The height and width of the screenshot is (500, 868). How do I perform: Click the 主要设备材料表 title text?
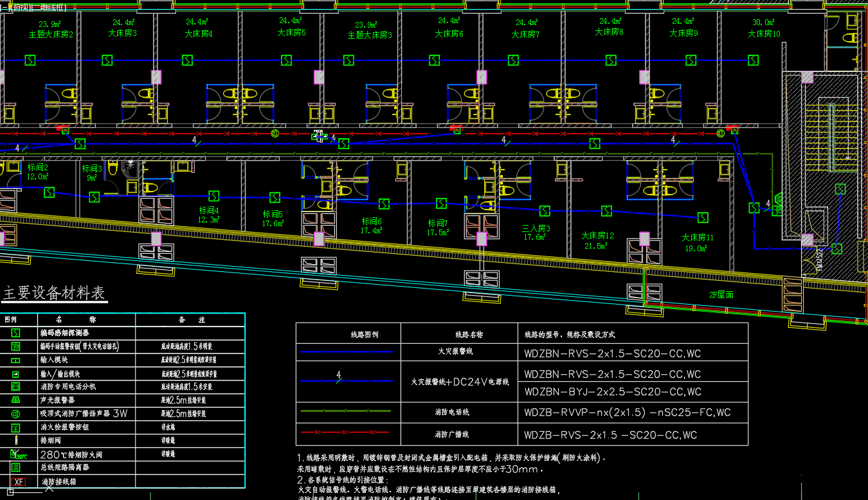pos(54,294)
